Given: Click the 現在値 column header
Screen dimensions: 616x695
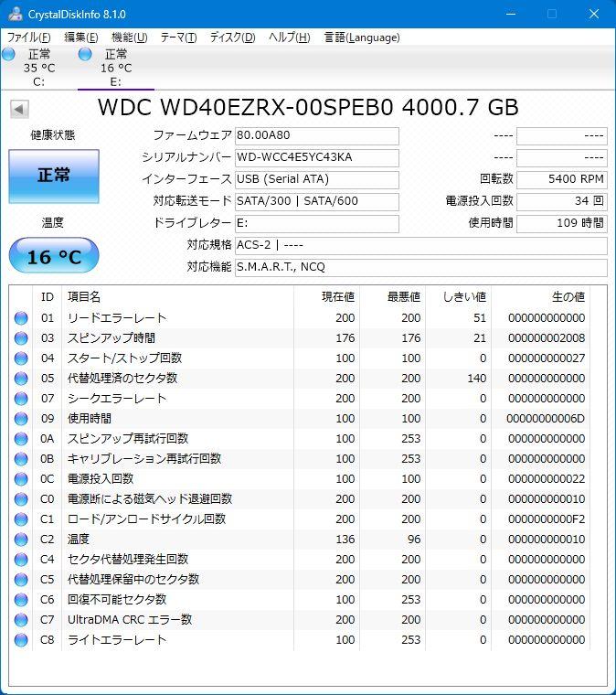Looking at the screenshot, I should 326,297.
